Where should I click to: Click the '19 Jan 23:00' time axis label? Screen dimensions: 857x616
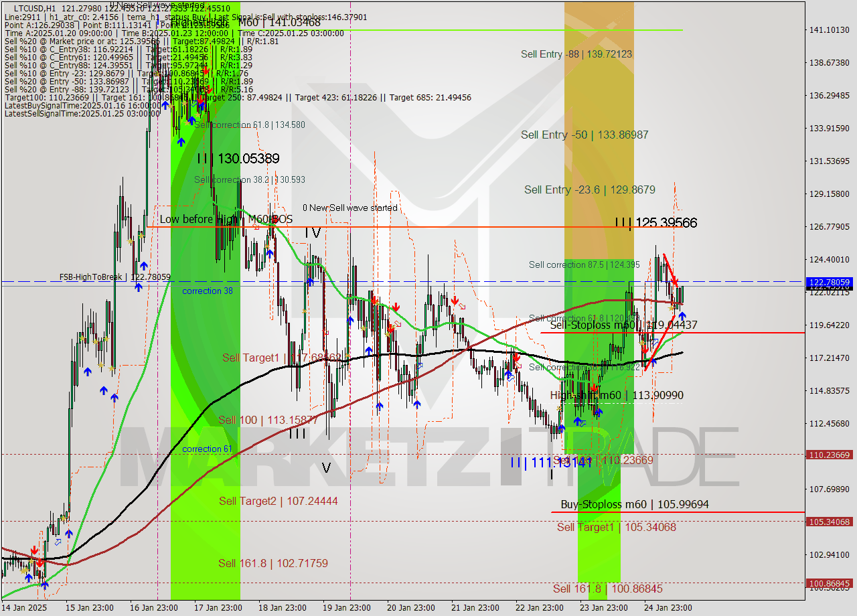[x=346, y=608]
